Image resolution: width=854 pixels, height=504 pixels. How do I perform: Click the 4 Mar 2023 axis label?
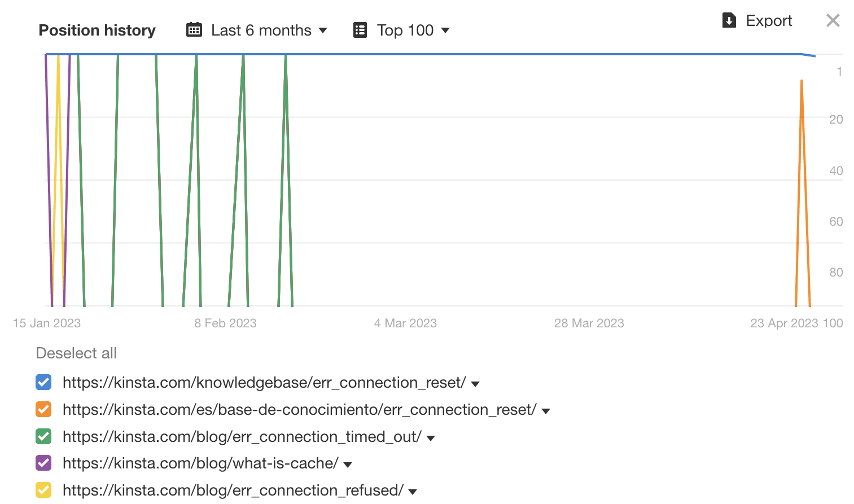pos(405,323)
